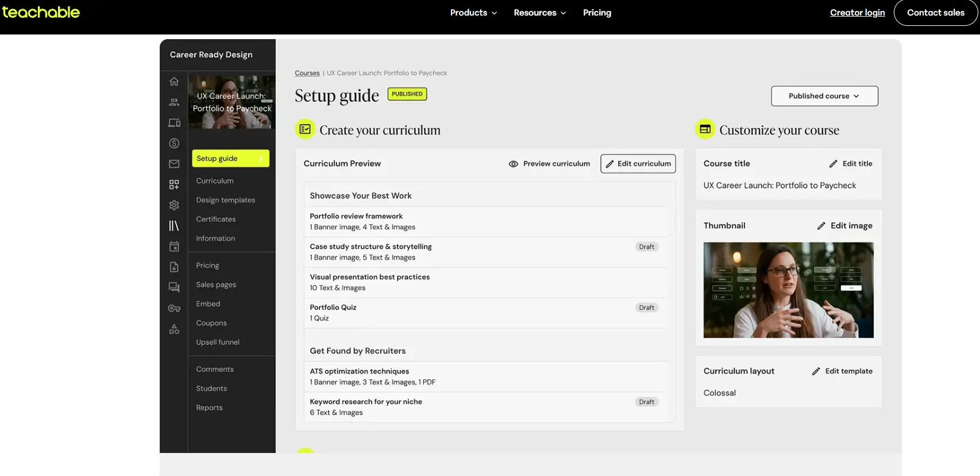Click the Create your curriculum yellow icon
The image size is (980, 476).
tap(305, 130)
